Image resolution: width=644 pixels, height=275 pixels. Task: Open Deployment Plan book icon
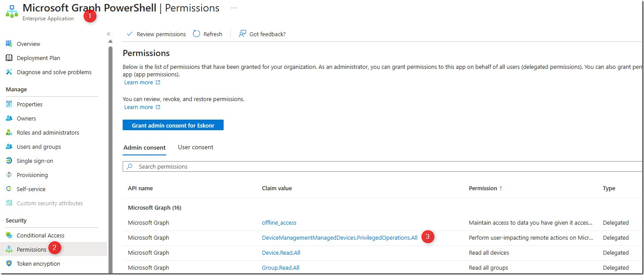(9, 58)
